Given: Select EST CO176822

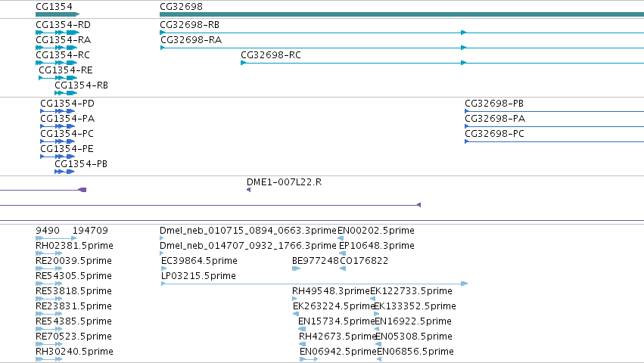Looking at the screenshot, I should [364, 261].
